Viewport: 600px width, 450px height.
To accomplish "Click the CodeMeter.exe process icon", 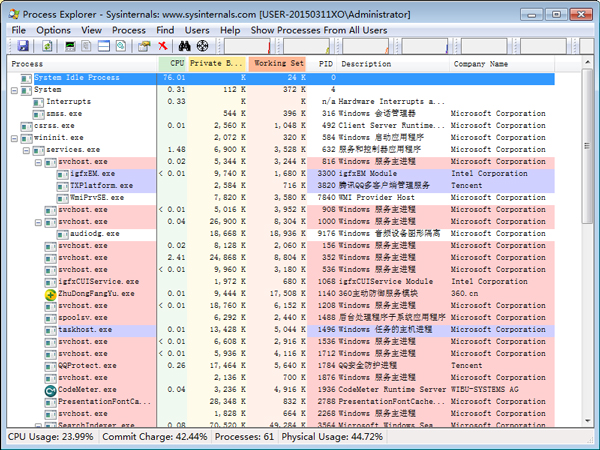I will click(51, 390).
